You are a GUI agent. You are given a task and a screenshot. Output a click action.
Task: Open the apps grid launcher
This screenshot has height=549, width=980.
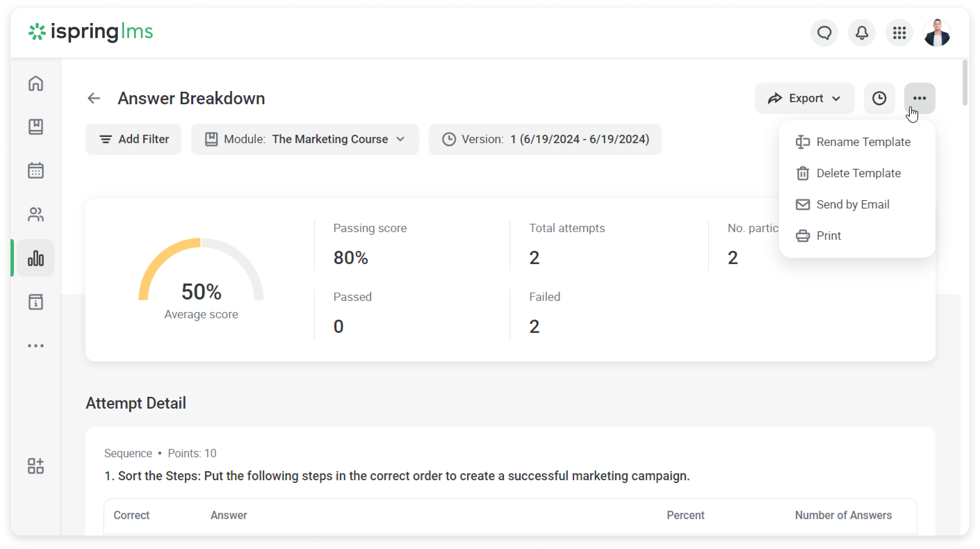(899, 33)
